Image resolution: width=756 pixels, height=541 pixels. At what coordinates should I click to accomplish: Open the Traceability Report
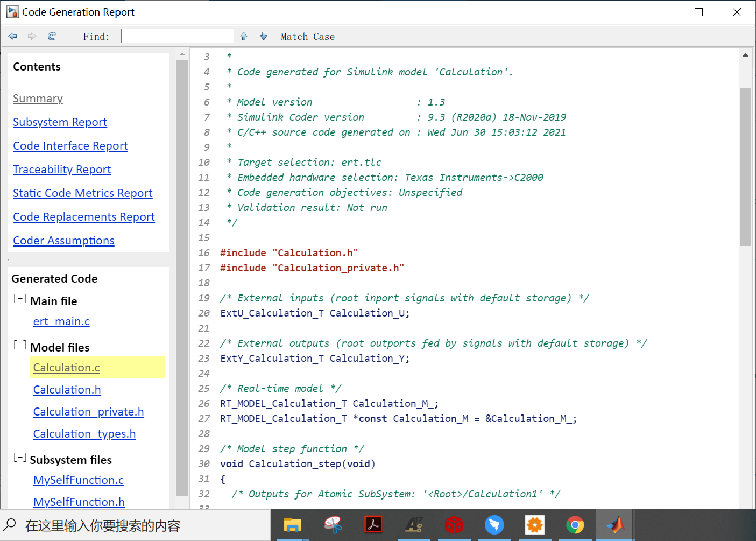61,169
